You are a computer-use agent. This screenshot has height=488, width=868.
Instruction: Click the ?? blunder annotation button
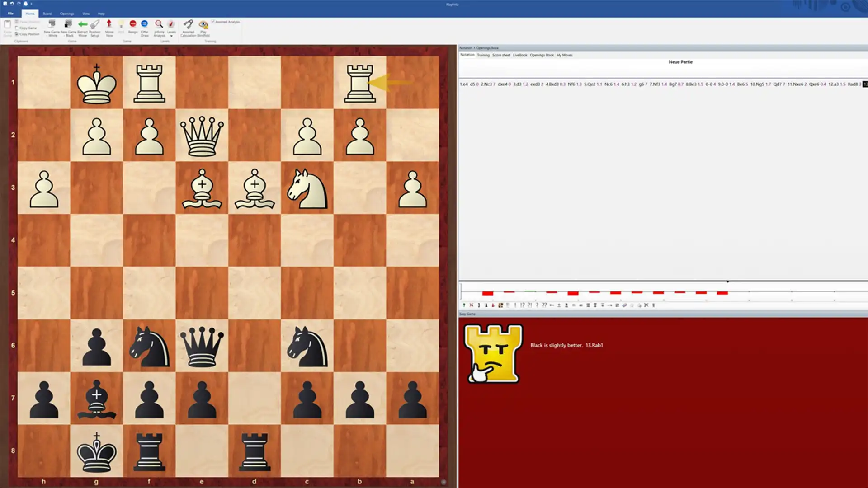click(544, 305)
